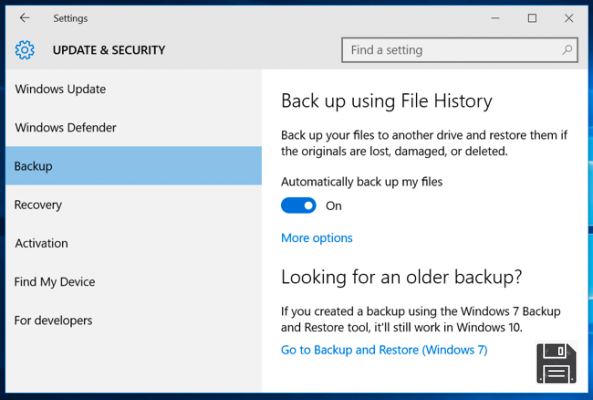Click the Back up using File History heading

pyautogui.click(x=387, y=101)
